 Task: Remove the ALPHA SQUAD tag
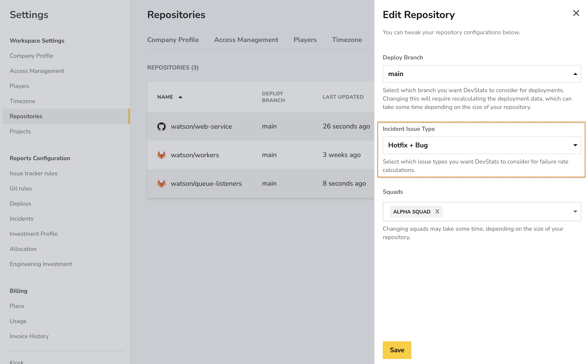[437, 212]
